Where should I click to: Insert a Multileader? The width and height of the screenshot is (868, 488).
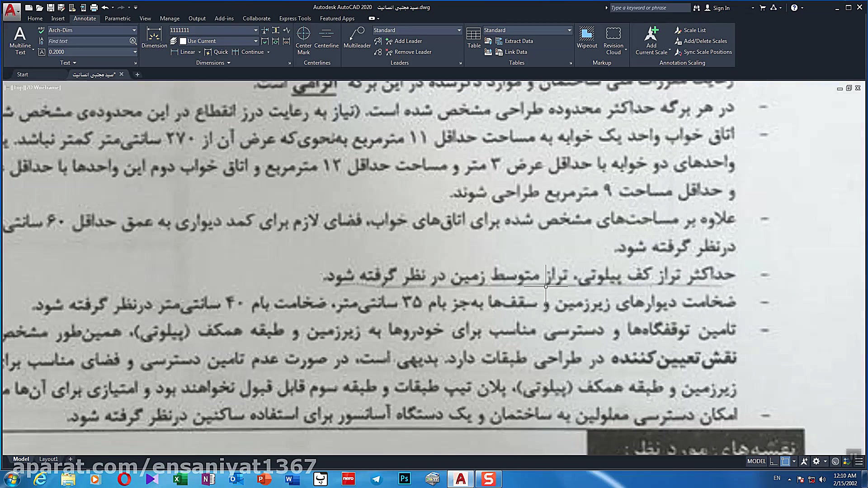[x=357, y=38]
